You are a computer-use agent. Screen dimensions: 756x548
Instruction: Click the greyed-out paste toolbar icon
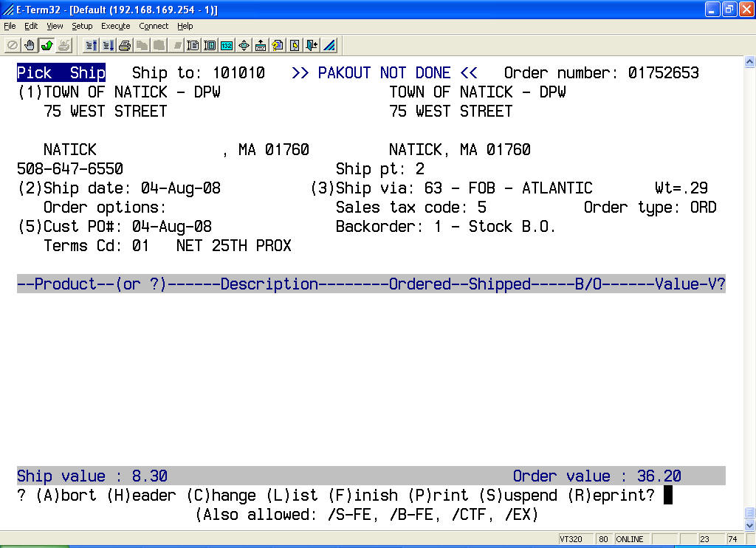pyautogui.click(x=159, y=45)
